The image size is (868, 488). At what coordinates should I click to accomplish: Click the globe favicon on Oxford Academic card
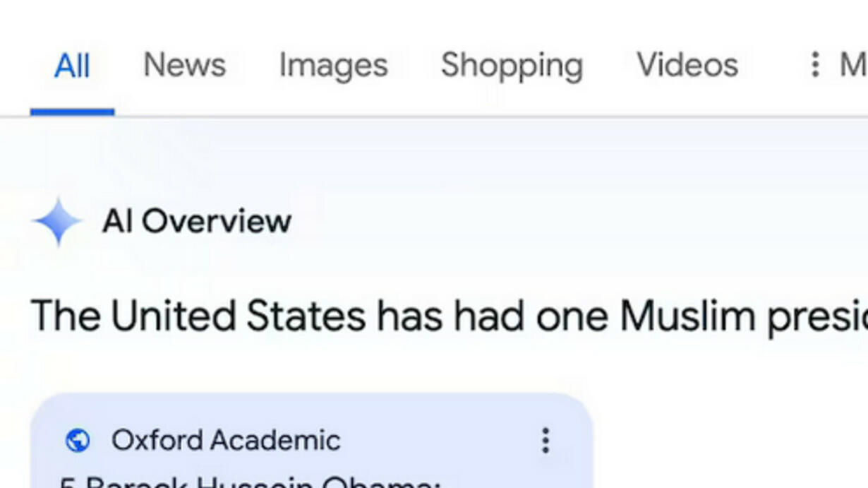pos(78,441)
